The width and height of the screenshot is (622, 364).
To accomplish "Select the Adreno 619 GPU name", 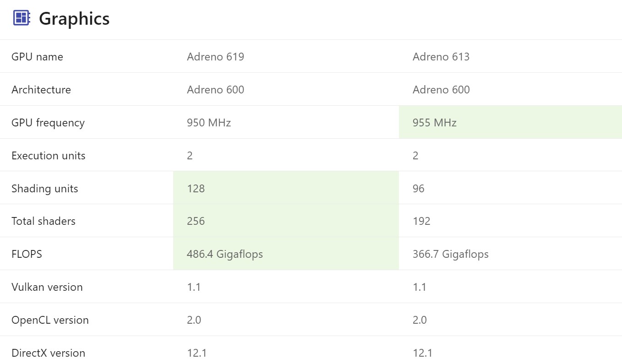I will pos(215,57).
